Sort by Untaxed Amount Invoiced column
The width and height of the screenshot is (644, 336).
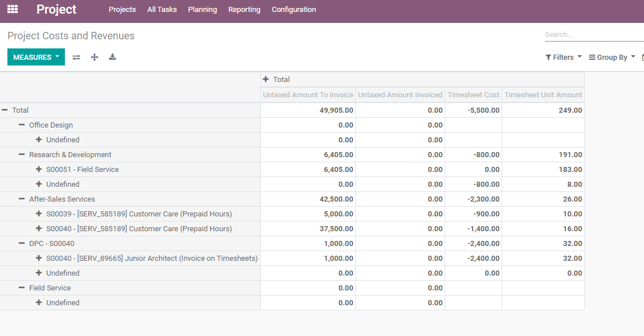click(x=400, y=95)
